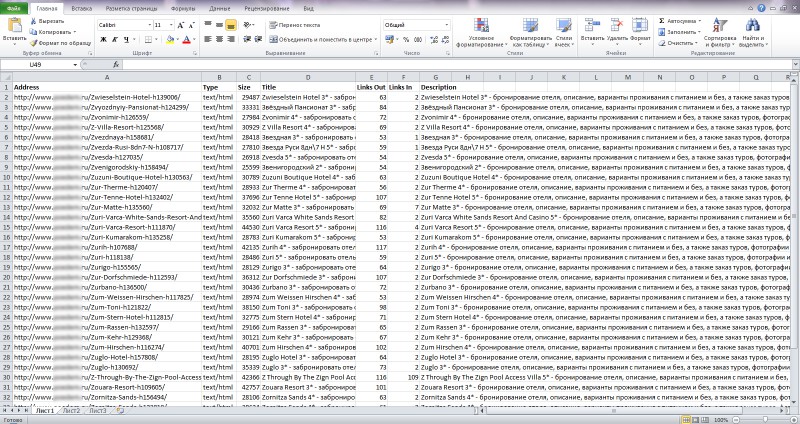This screenshot has height=424, width=800.
Task: Open the Файл tab
Action: click(x=14, y=9)
